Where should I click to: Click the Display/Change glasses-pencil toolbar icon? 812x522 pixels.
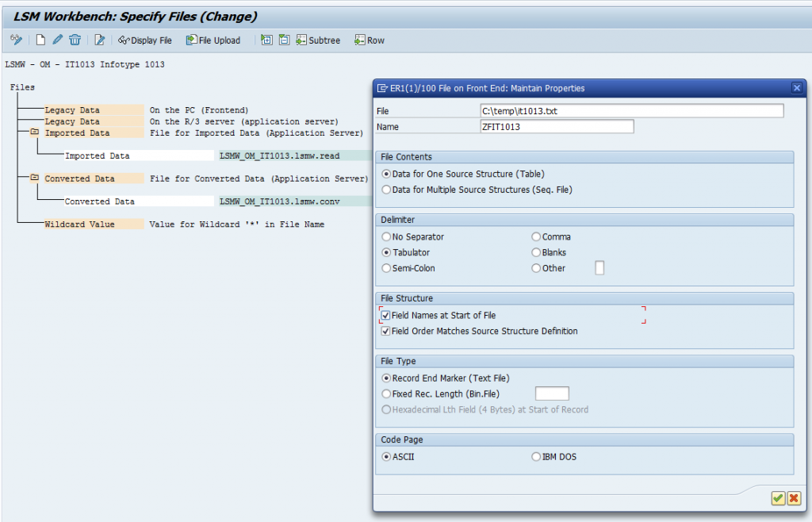[x=16, y=40]
